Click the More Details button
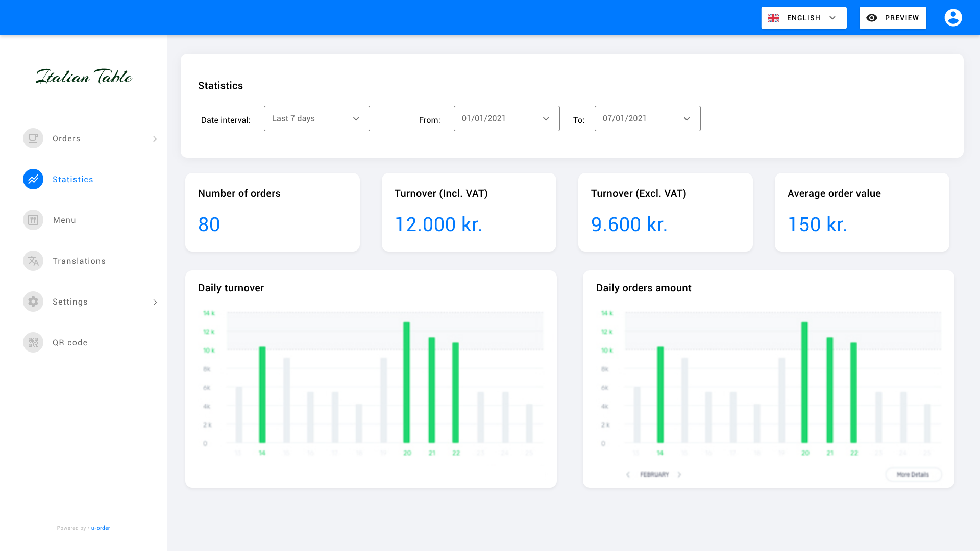The width and height of the screenshot is (980, 551). (x=913, y=474)
